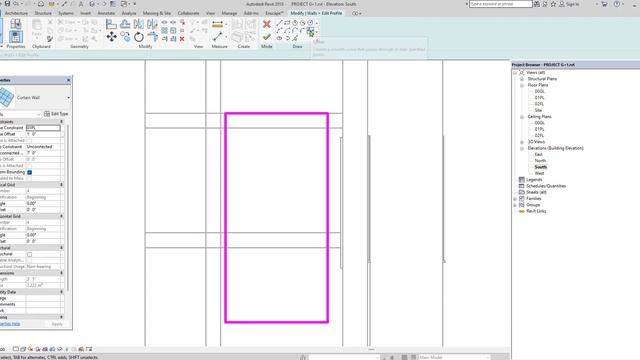Image resolution: width=640 pixels, height=360 pixels.
Task: Open the Annotate ribbon tab
Action: point(106,13)
